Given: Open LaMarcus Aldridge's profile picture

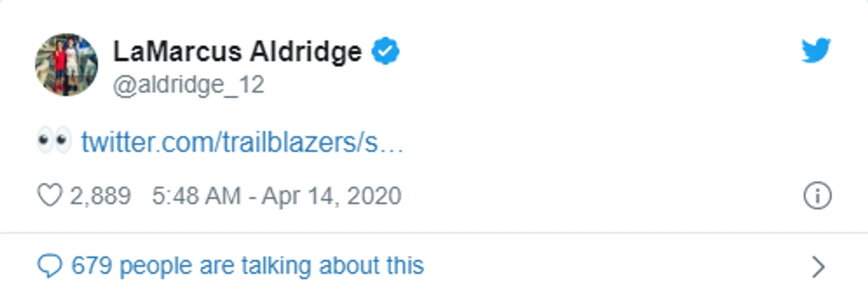Looking at the screenshot, I should coord(67,65).
